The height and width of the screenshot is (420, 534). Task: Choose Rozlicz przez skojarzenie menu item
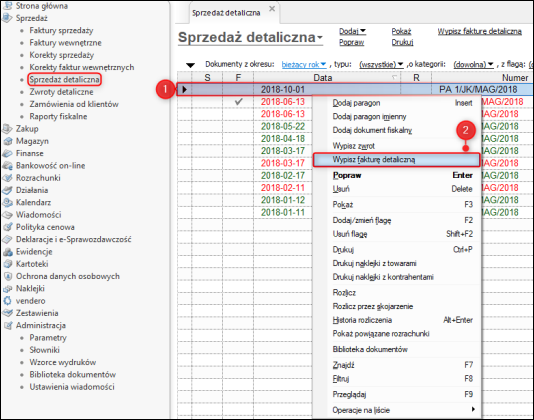pos(396,306)
